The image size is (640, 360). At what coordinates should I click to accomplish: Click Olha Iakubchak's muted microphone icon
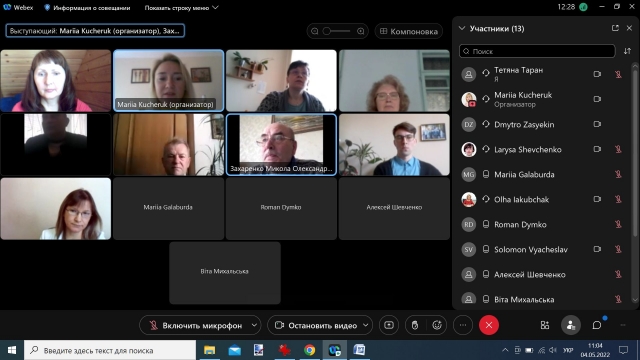[x=618, y=199]
